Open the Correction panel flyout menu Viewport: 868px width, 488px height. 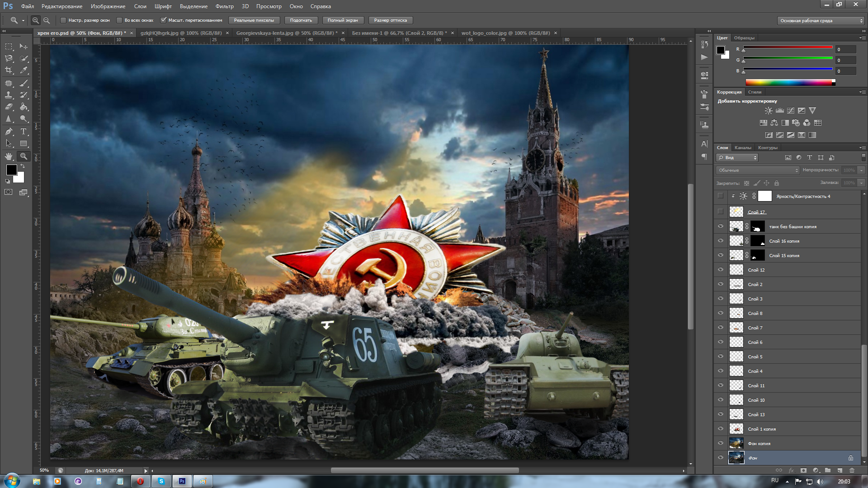[862, 92]
